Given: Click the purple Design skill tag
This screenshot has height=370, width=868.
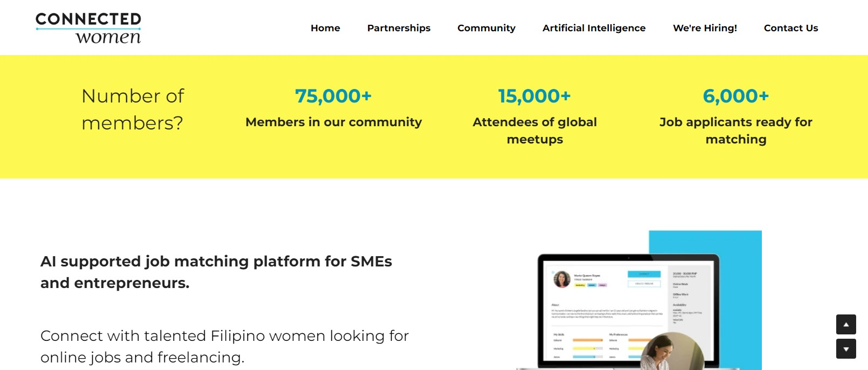Looking at the screenshot, I should click(602, 285).
